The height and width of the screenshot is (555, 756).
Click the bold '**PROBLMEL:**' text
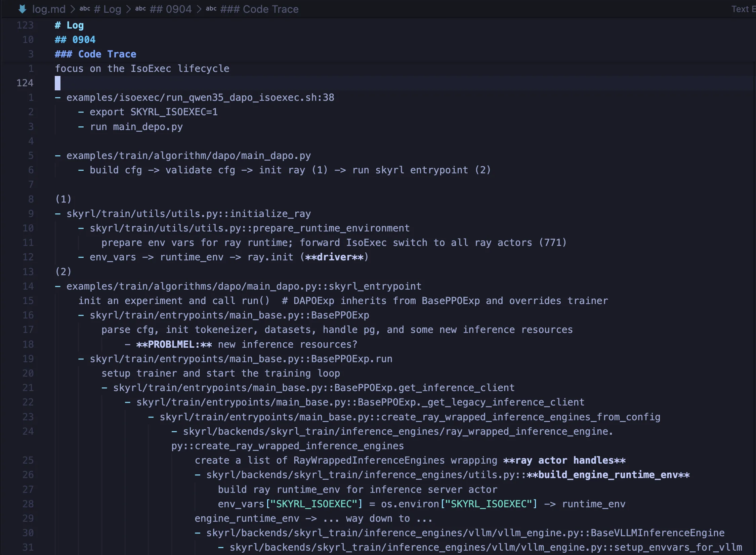click(x=174, y=344)
